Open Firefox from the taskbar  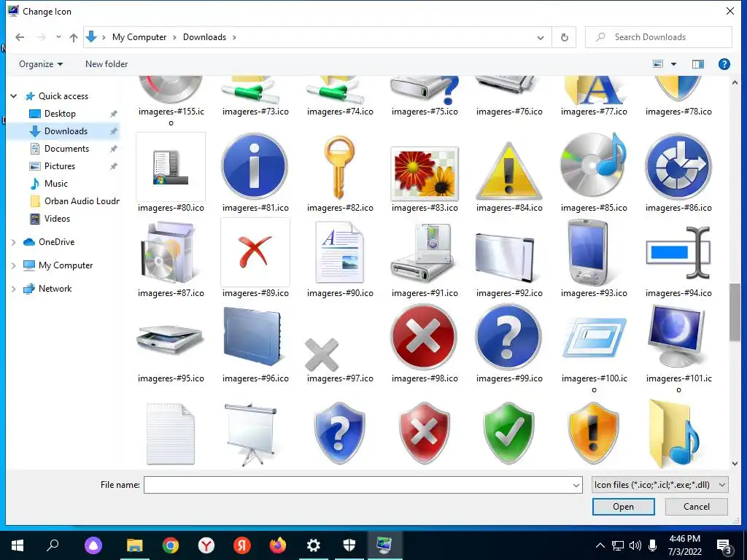tap(278, 545)
